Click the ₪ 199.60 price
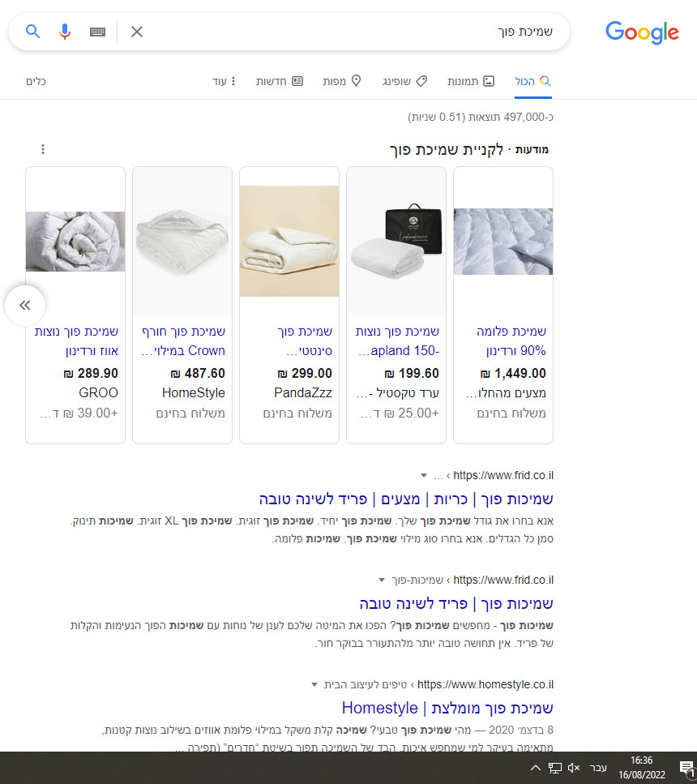 [x=412, y=374]
